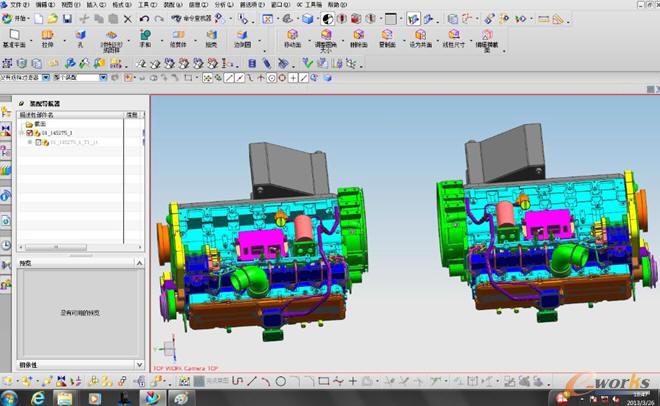
Task: Toggle checkbox of the greyed child component
Action: [40, 143]
